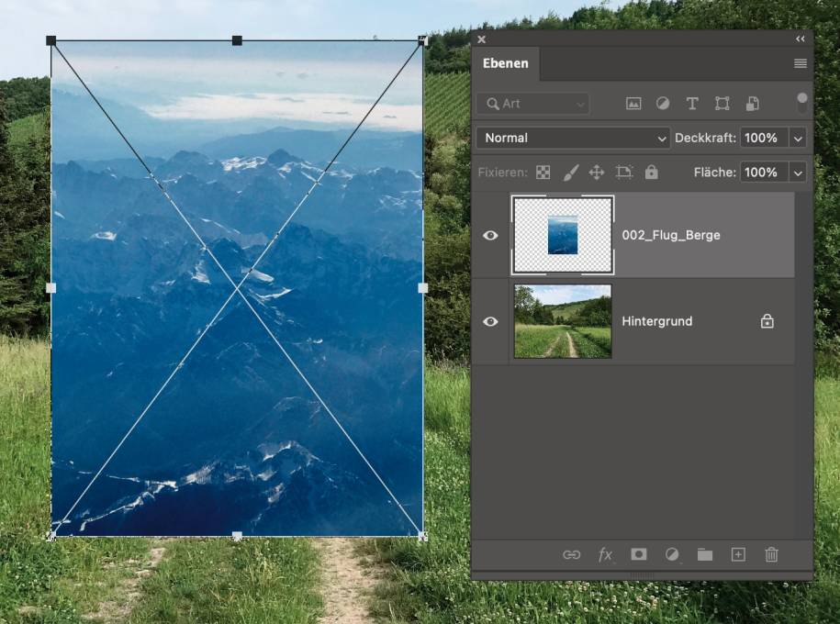This screenshot has height=624, width=840.
Task: Open the Deckkraft slider arrow
Action: (798, 139)
